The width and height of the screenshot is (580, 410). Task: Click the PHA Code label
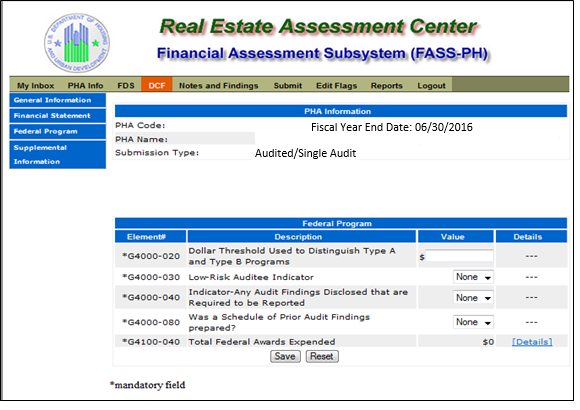click(140, 125)
